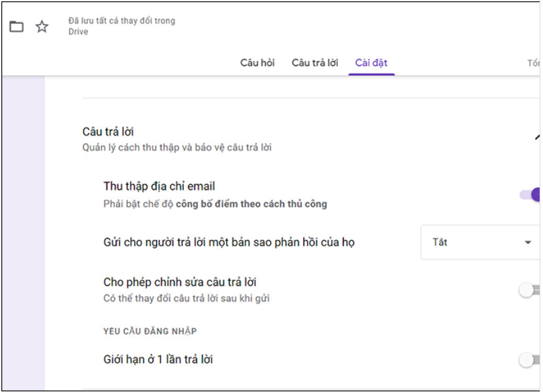The height and width of the screenshot is (392, 543).
Task: Click the move-to-folder icon
Action: pyautogui.click(x=16, y=26)
